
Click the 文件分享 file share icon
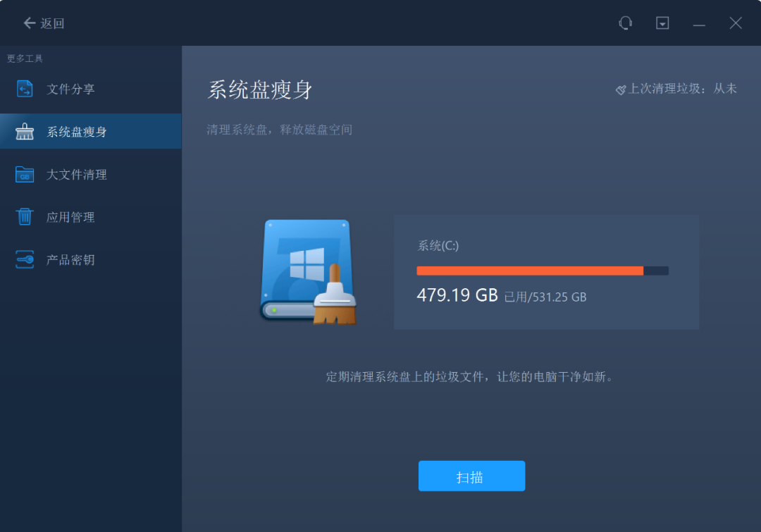(x=25, y=89)
